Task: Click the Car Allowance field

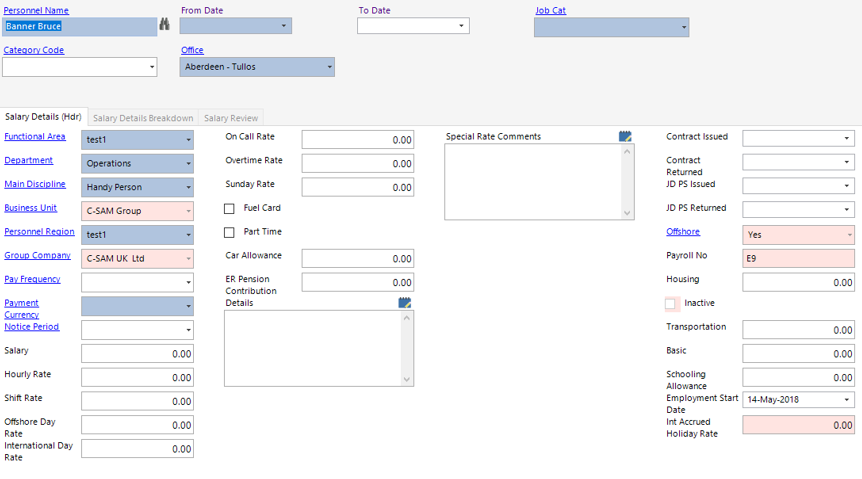Action: pos(358,258)
